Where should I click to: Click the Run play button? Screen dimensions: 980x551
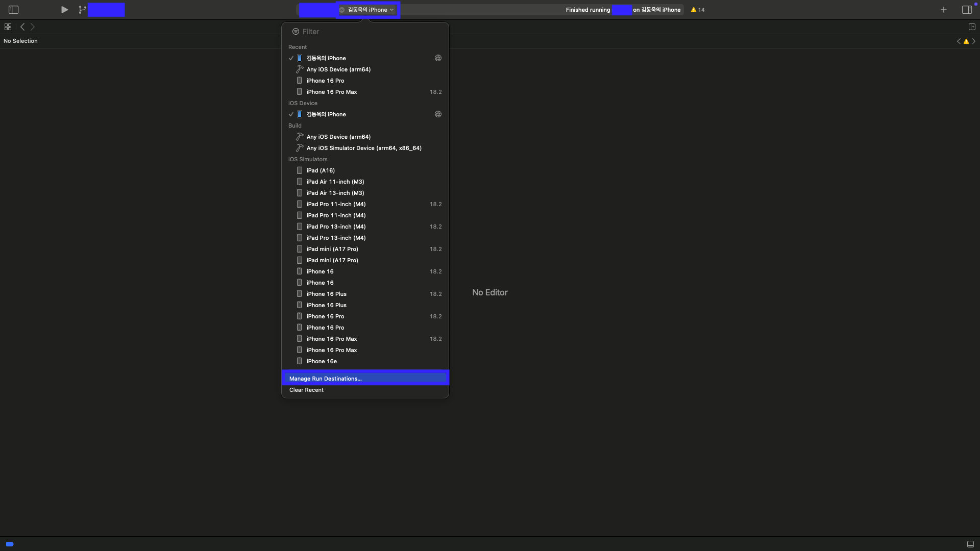[x=64, y=10]
